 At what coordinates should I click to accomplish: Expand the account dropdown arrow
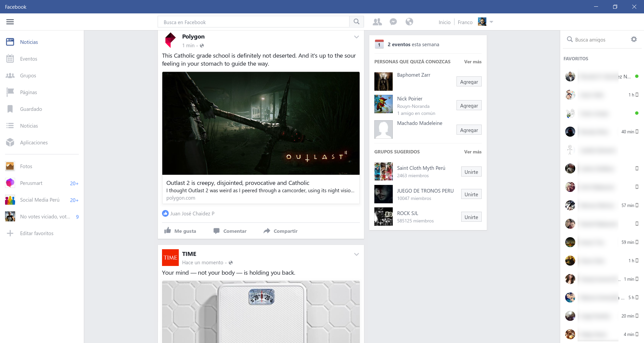pos(491,22)
